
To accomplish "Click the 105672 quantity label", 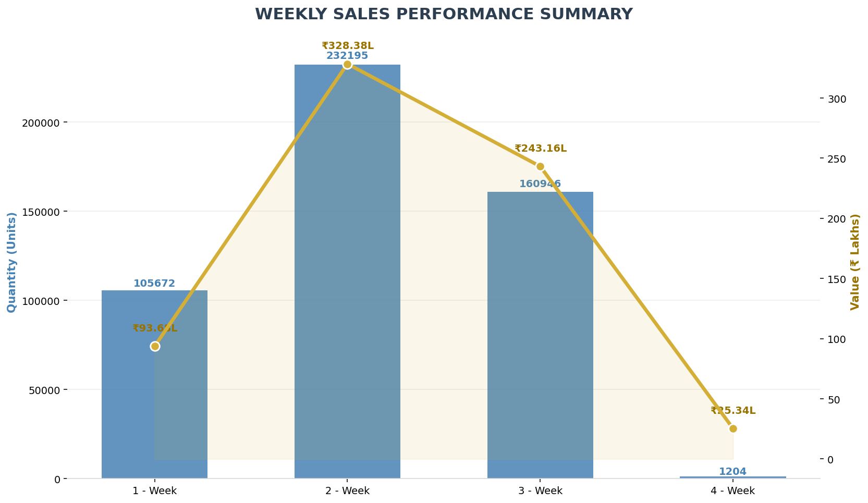I will pyautogui.click(x=154, y=284).
